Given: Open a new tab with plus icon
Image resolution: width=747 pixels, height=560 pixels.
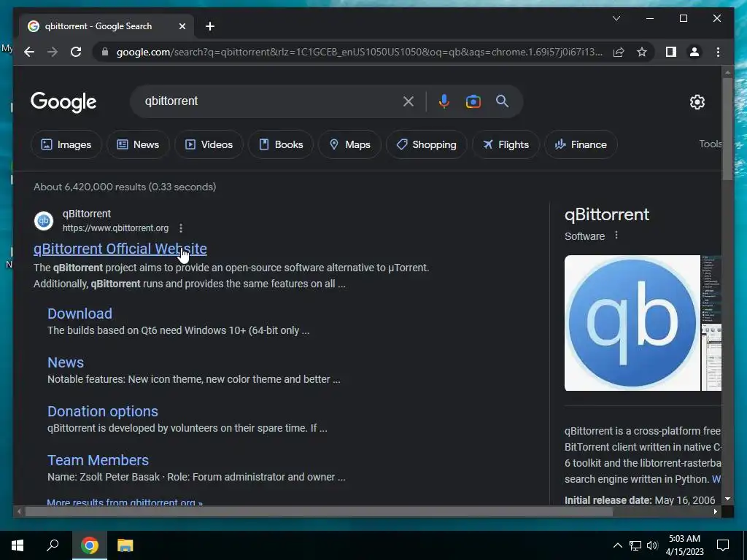Looking at the screenshot, I should (210, 26).
